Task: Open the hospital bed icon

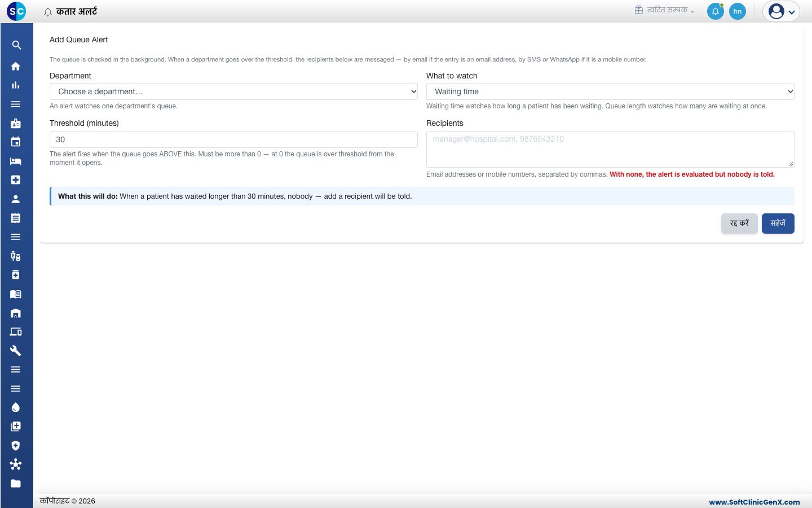Action: click(x=16, y=161)
